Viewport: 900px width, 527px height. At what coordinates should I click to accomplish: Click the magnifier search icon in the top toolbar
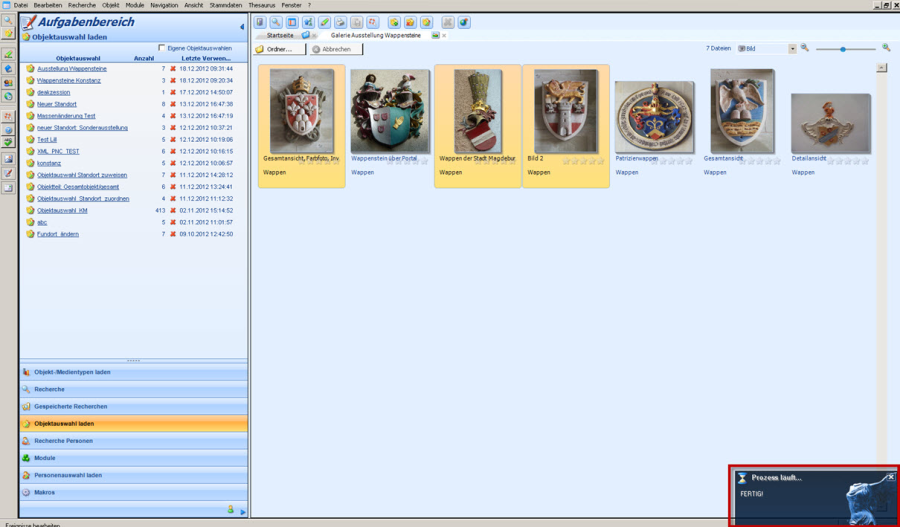click(276, 22)
